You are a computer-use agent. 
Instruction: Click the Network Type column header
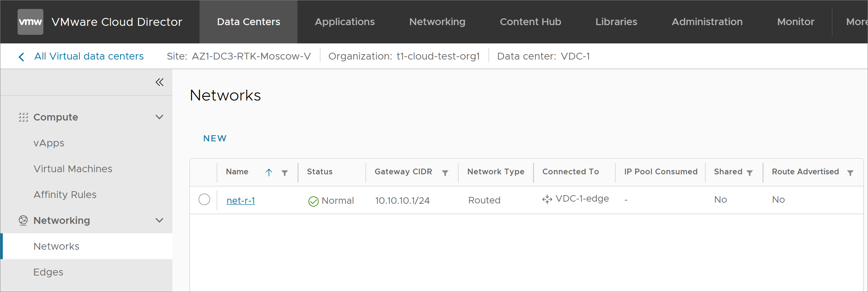click(x=496, y=172)
